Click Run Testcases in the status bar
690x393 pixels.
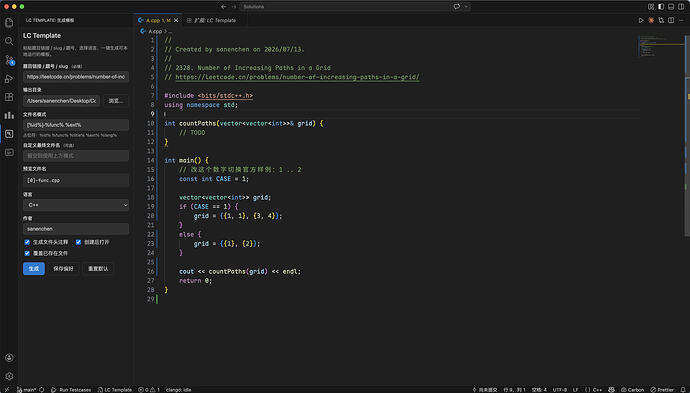71,389
